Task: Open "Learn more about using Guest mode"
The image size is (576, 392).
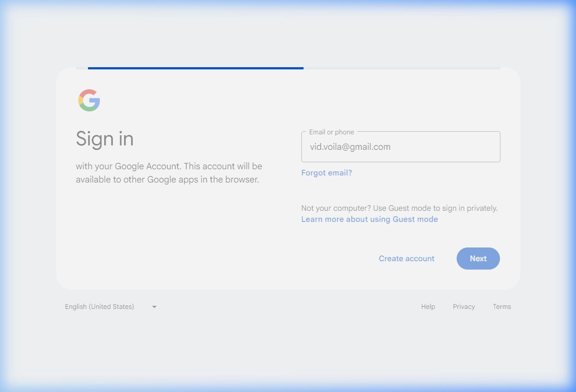Action: point(369,219)
